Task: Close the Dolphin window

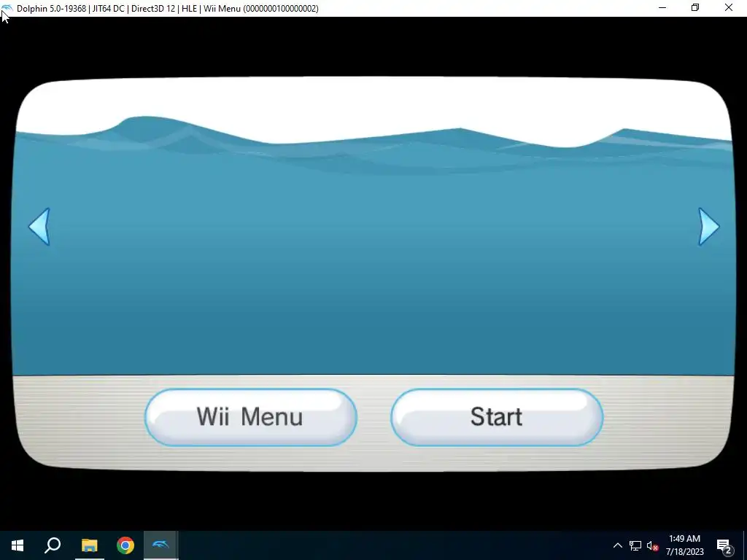Action: (729, 8)
